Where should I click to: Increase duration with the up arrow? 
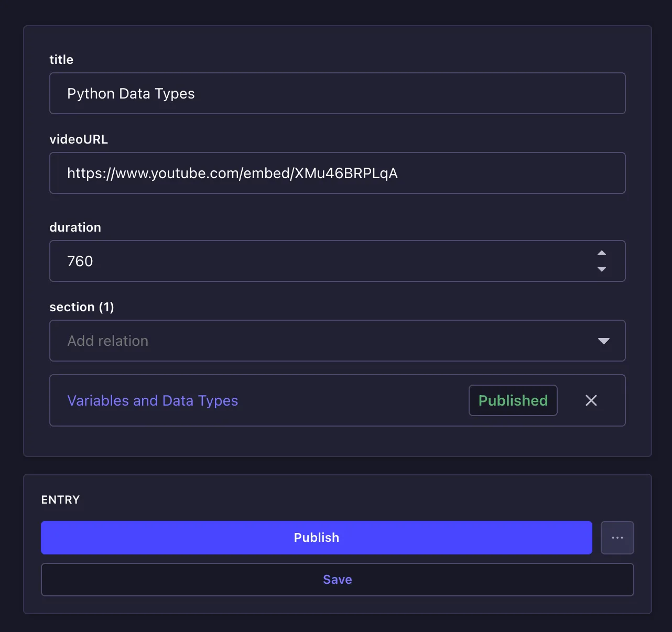click(602, 253)
